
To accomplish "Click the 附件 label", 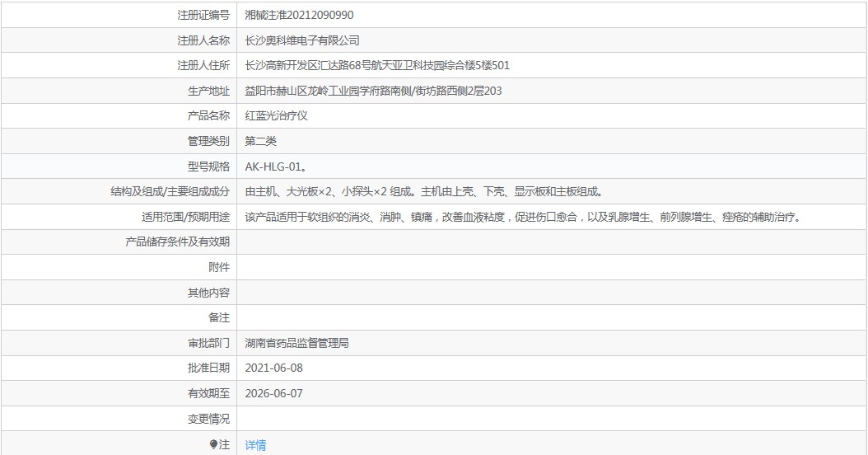I will coord(219,267).
